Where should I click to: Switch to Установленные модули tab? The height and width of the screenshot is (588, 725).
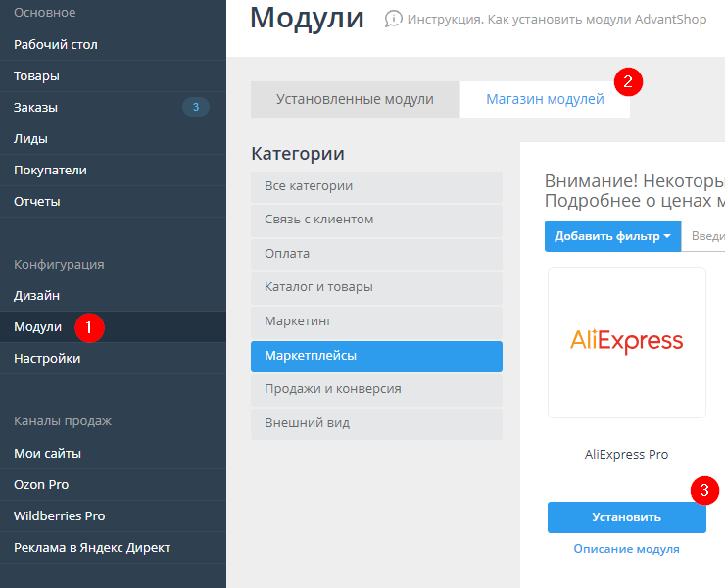(355, 99)
